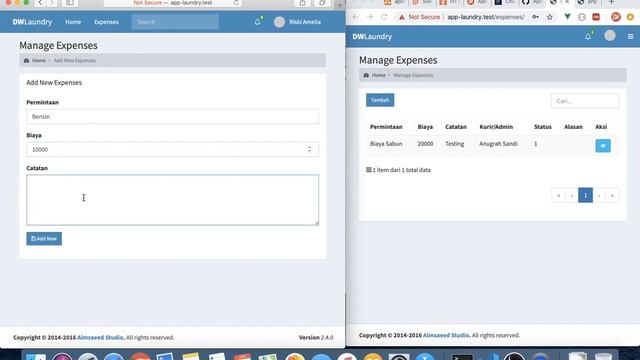Open the green Vue devtools extension

pos(567,17)
